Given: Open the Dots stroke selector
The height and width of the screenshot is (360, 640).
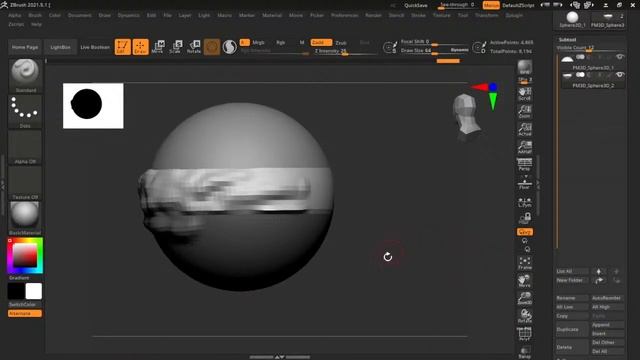Looking at the screenshot, I should (x=25, y=111).
